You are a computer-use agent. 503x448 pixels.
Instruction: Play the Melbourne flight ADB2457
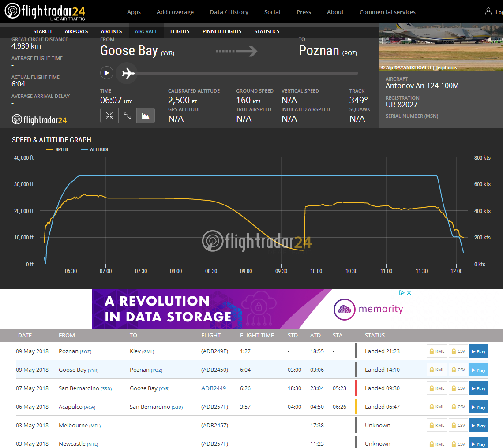(479, 426)
